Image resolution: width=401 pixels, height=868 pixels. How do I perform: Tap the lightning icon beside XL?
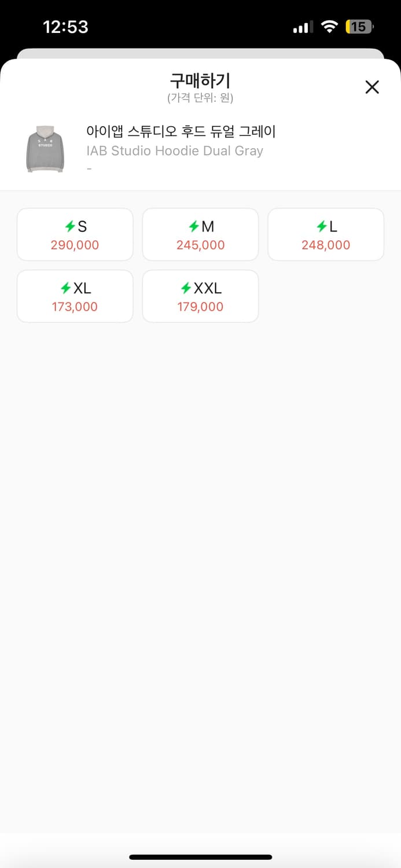click(66, 288)
